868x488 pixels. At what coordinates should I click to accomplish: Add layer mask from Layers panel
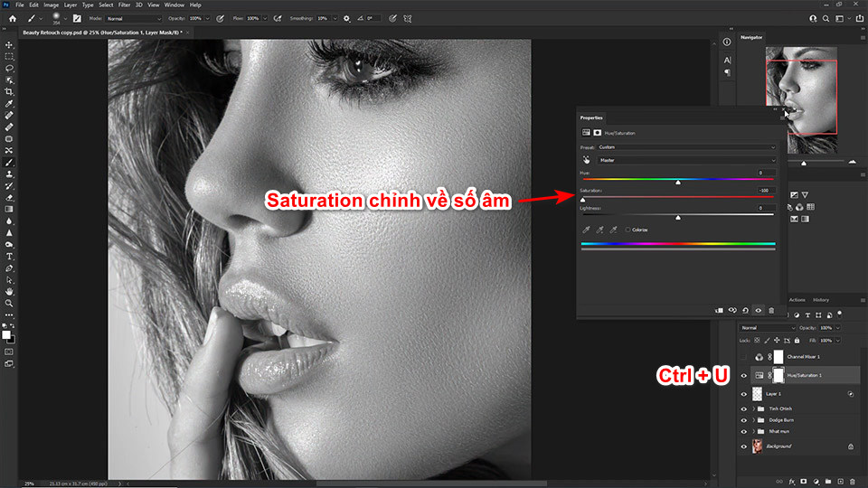[x=804, y=482]
